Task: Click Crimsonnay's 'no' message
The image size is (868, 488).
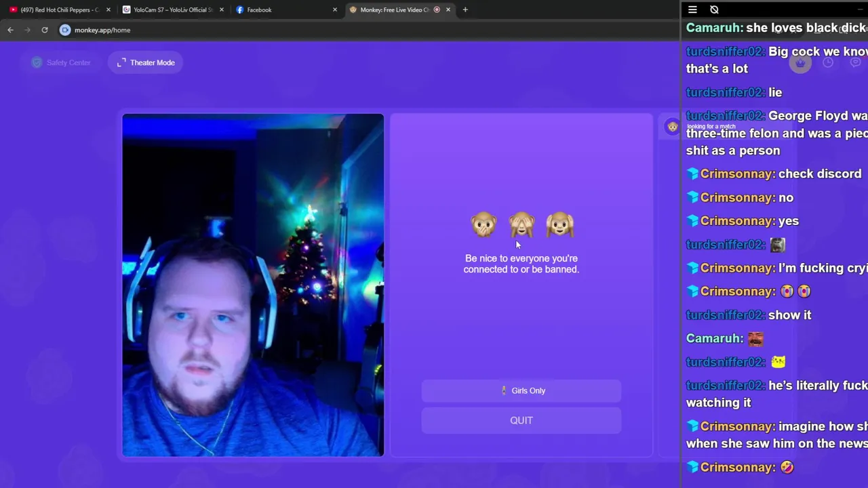Action: coord(786,198)
